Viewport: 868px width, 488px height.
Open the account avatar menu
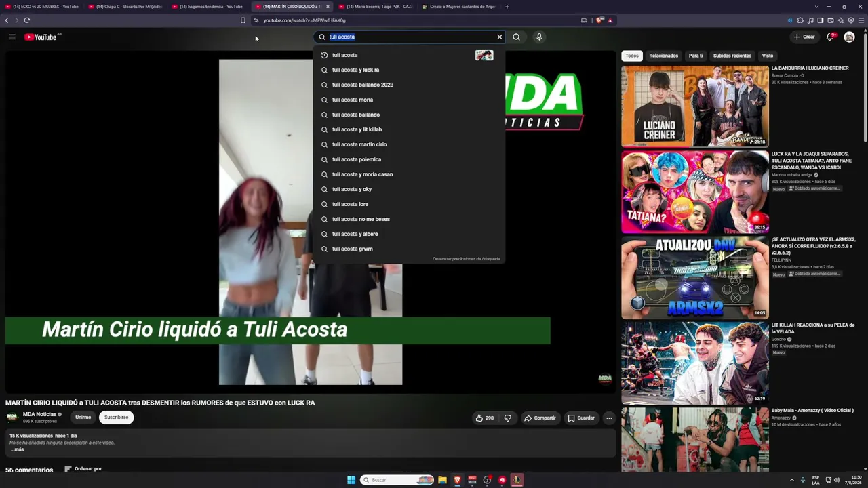tap(849, 37)
